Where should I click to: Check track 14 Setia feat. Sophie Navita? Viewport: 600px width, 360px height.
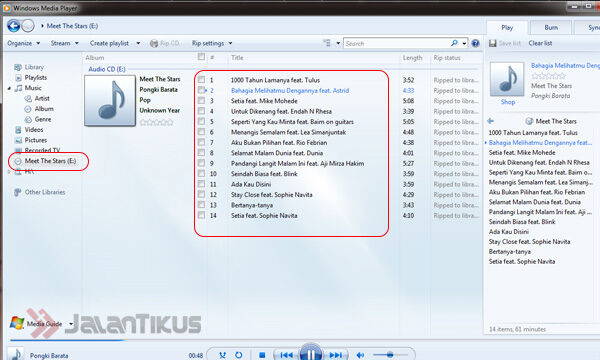(201, 215)
